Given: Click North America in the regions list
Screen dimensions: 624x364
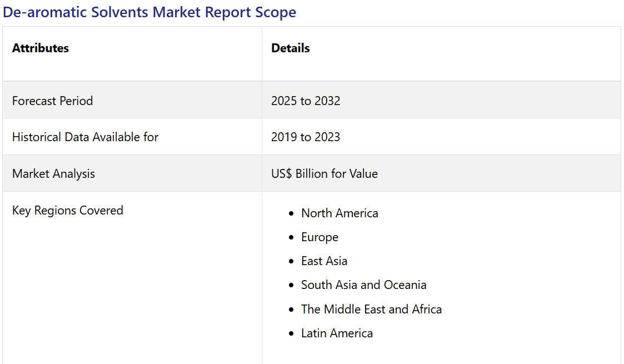Looking at the screenshot, I should point(340,213).
